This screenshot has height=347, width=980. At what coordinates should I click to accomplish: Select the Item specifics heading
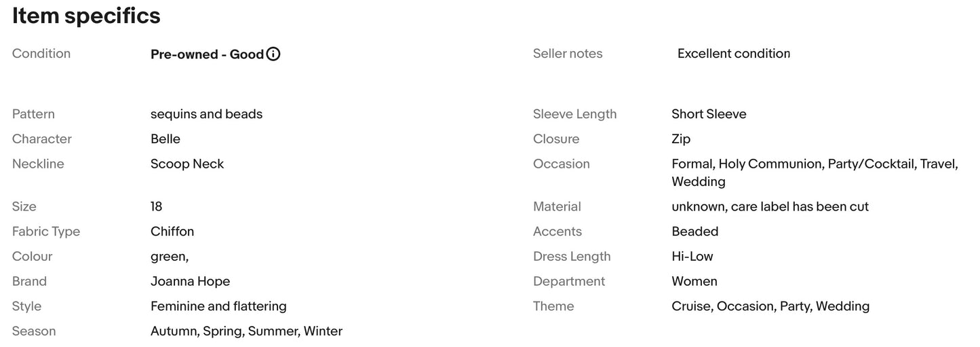(86, 16)
